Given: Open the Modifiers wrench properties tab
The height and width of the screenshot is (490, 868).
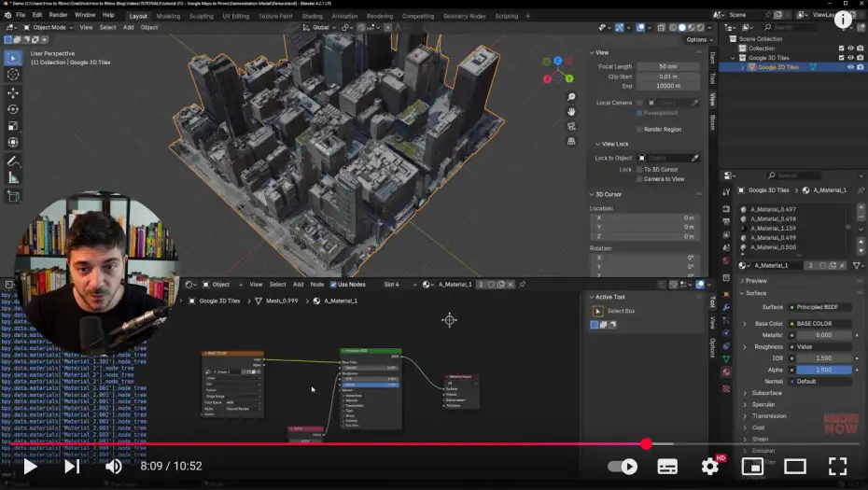Looking at the screenshot, I should 726,307.
